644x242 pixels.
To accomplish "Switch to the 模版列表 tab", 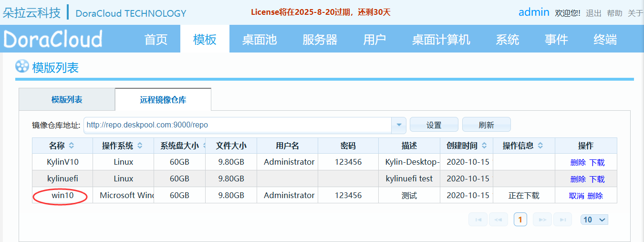I will click(67, 100).
